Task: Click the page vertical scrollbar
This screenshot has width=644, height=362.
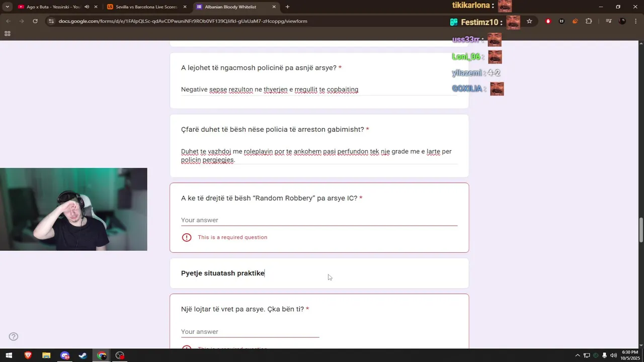Action: [640, 230]
